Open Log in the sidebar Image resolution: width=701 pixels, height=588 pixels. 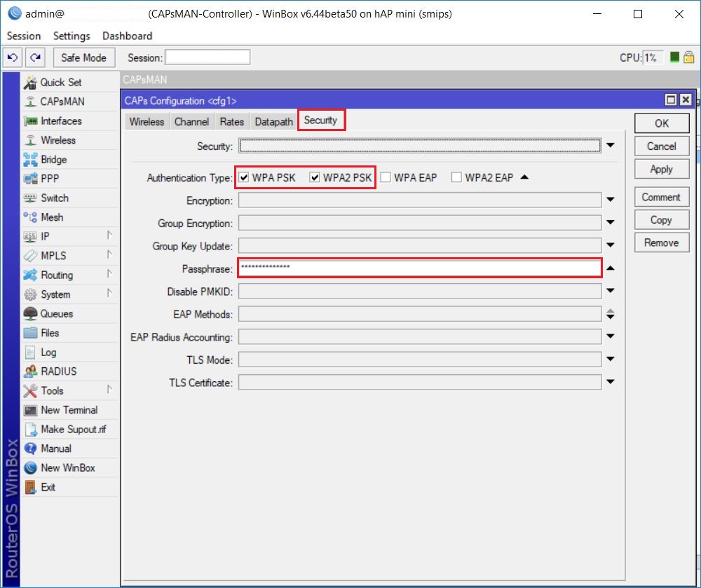(x=70, y=352)
